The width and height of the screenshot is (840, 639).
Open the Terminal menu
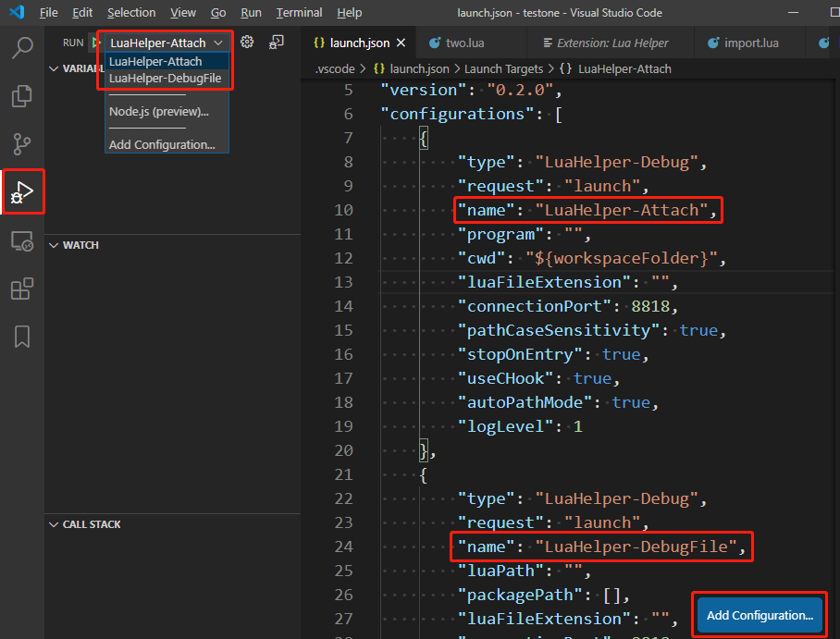tap(299, 12)
